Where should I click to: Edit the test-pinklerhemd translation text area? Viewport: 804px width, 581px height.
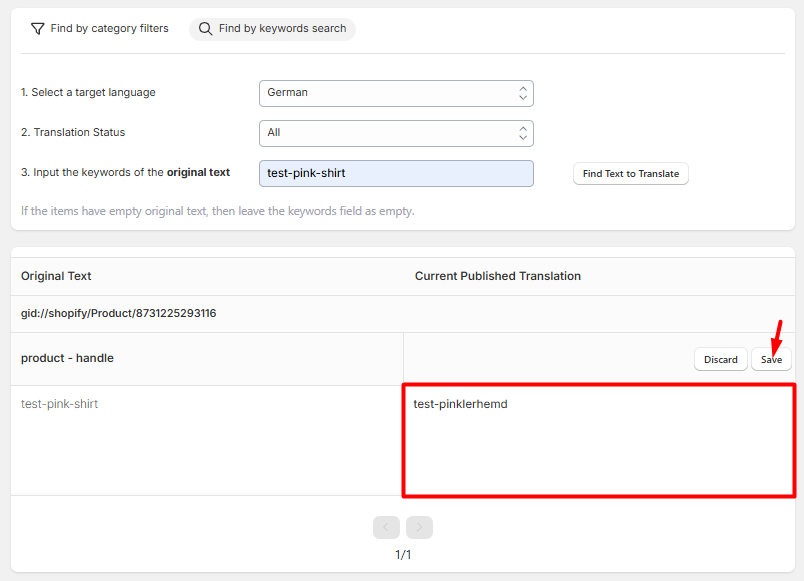599,441
